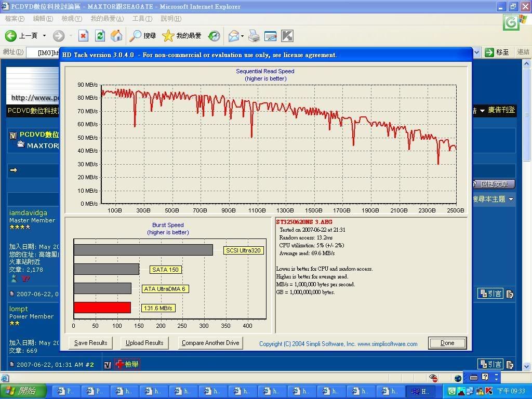The width and height of the screenshot is (532, 399).
Task: Open the 開始 Start menu
Action: pyautogui.click(x=23, y=391)
